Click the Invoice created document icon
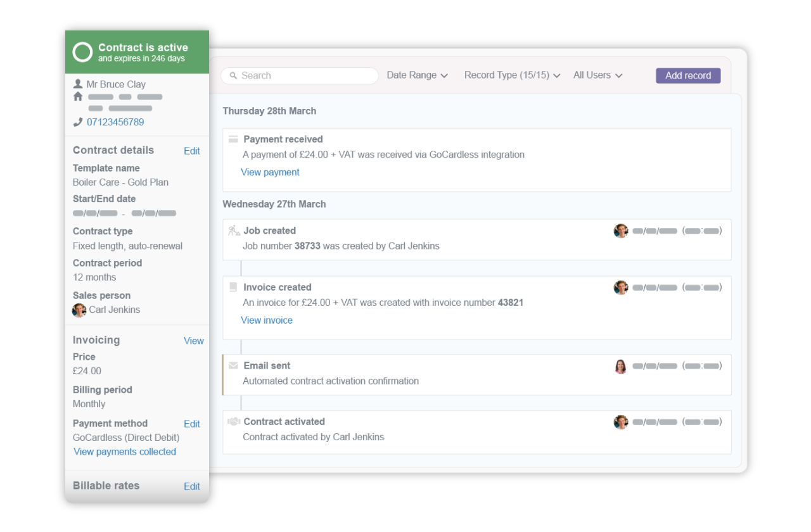Viewport: 811px width, 532px height. coord(233,286)
